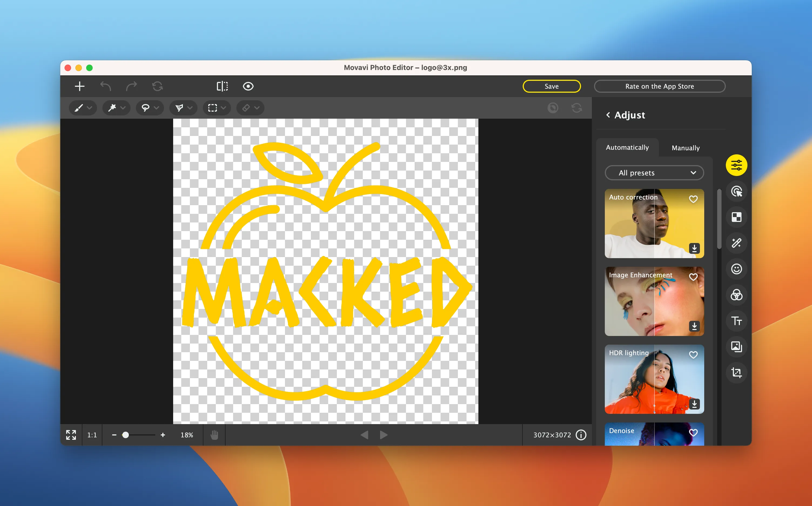Favorite the Auto correction preset
This screenshot has width=812, height=506.
[x=693, y=199]
